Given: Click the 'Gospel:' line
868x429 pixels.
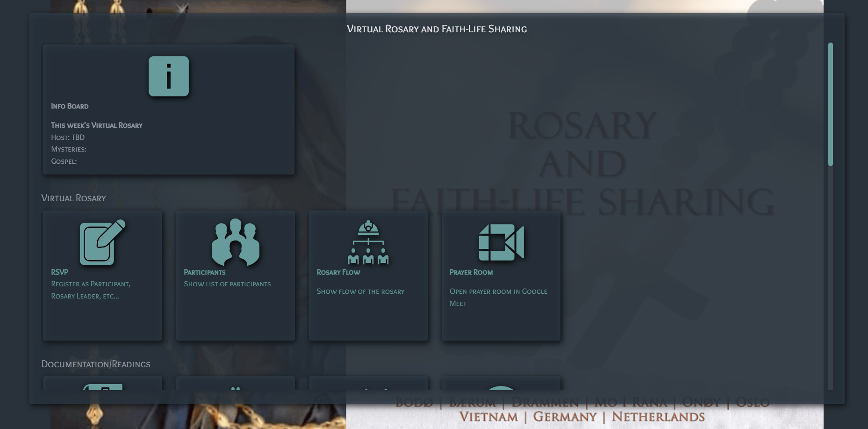Looking at the screenshot, I should point(64,161).
